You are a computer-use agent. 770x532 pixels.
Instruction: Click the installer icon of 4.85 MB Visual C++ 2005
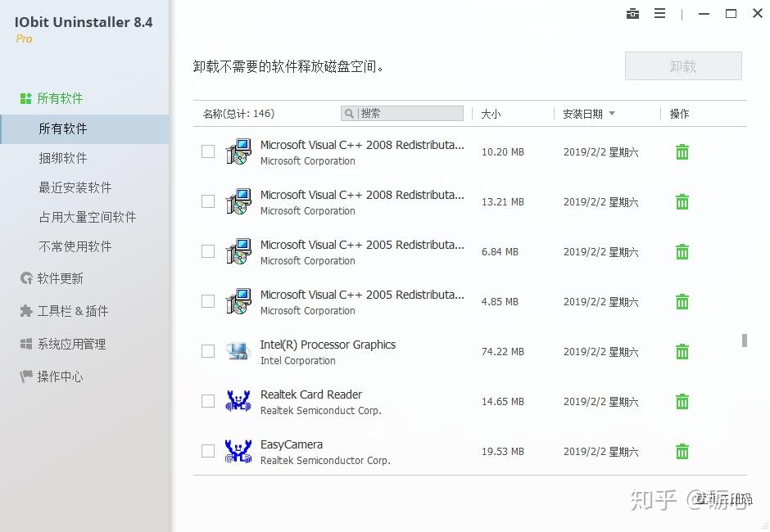[238, 301]
